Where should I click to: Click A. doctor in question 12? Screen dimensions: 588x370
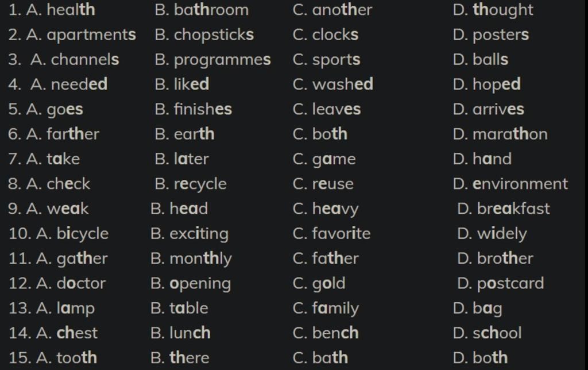[x=71, y=283]
